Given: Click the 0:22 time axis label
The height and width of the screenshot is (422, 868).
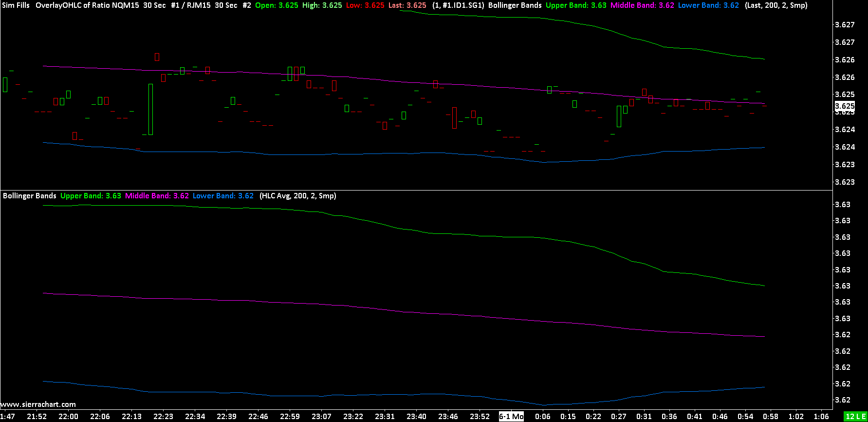Looking at the screenshot, I should [593, 417].
